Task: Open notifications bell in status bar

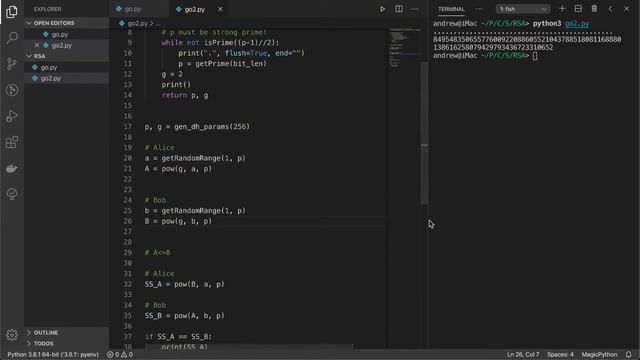Action: click(629, 354)
